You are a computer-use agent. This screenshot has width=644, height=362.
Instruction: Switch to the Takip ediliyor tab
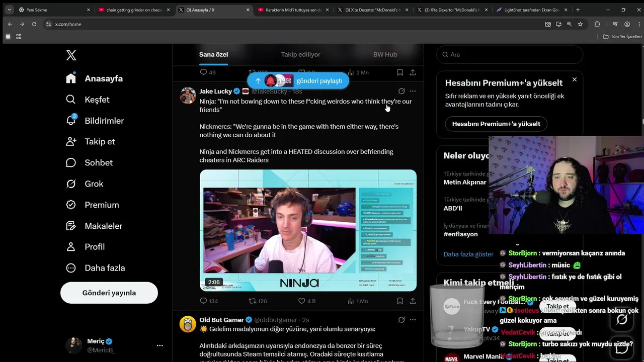point(300,54)
